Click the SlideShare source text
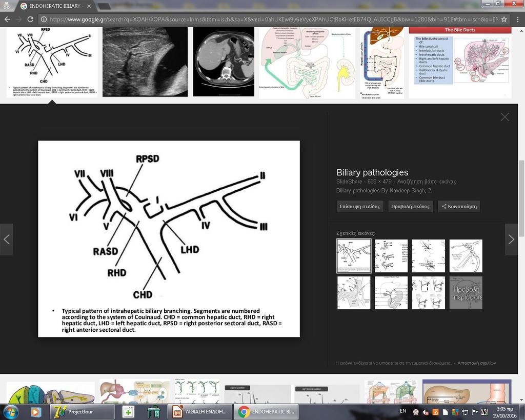 [349, 182]
